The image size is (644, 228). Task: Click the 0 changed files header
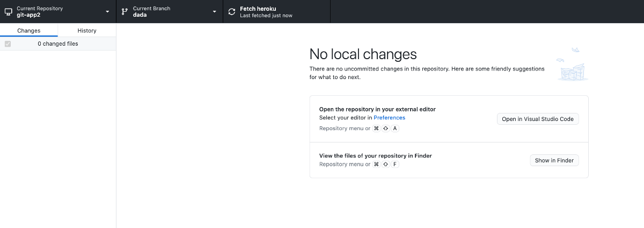tap(58, 44)
